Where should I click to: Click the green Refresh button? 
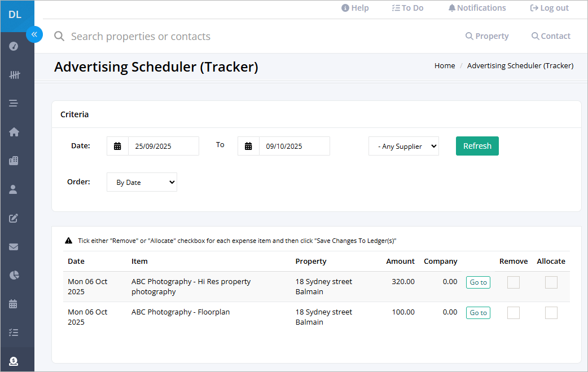477,146
